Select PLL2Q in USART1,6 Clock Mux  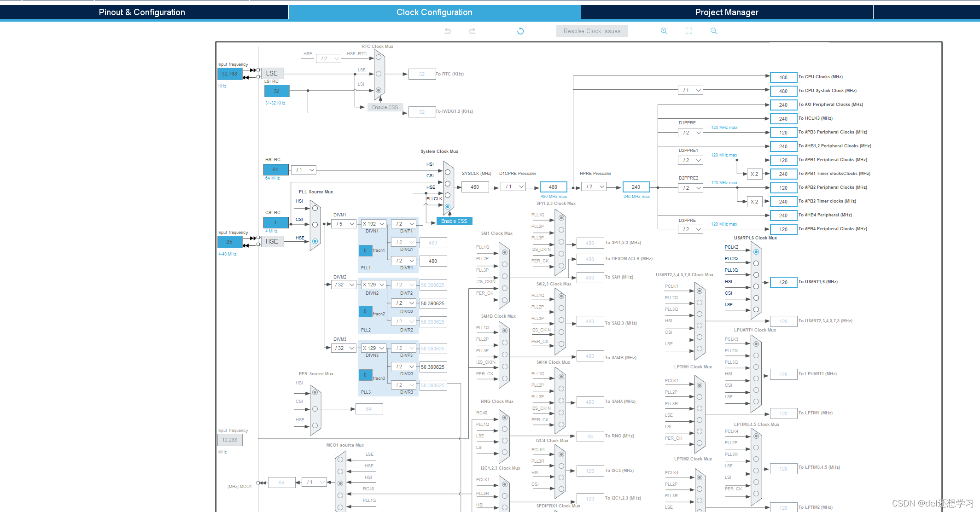click(756, 263)
